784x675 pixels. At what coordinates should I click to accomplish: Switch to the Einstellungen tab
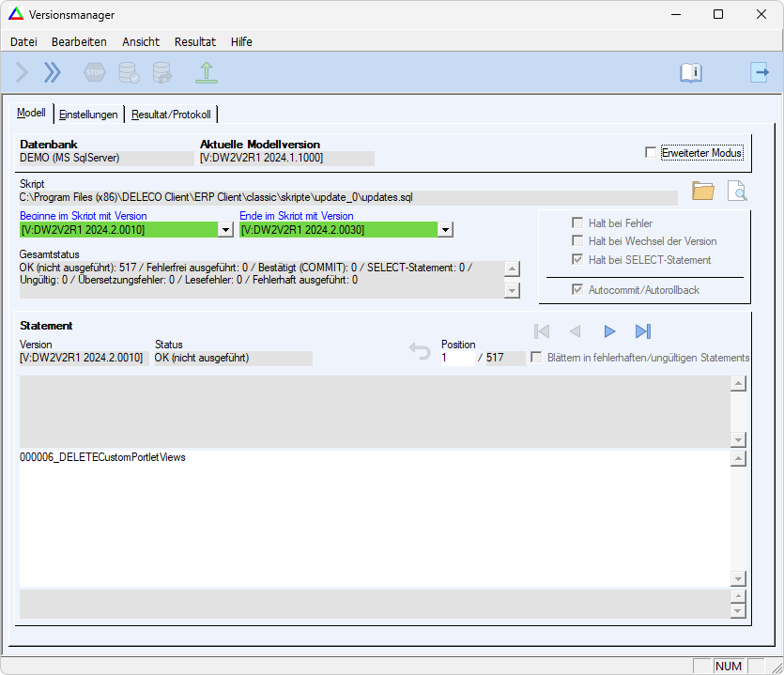coord(88,115)
